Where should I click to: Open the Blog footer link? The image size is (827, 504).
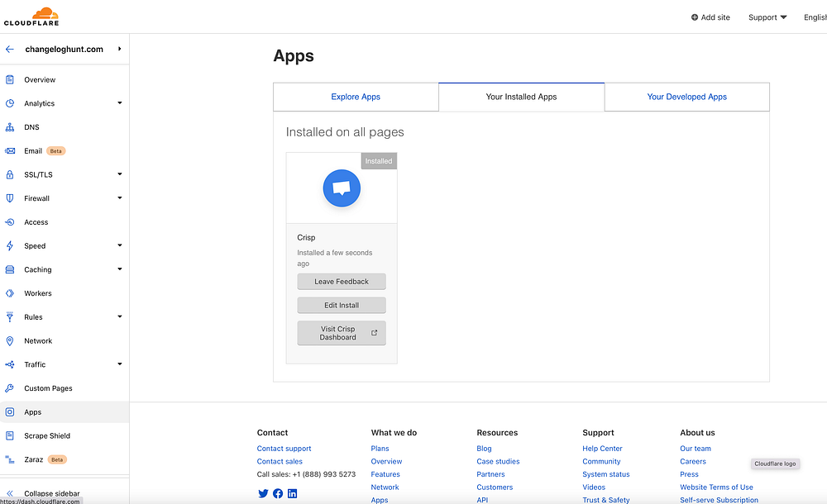(x=484, y=449)
